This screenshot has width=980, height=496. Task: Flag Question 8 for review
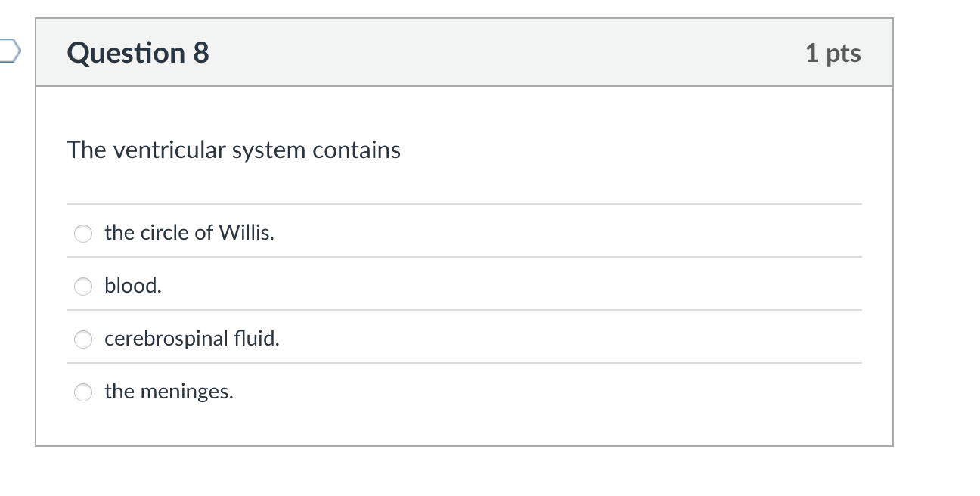[x=8, y=51]
